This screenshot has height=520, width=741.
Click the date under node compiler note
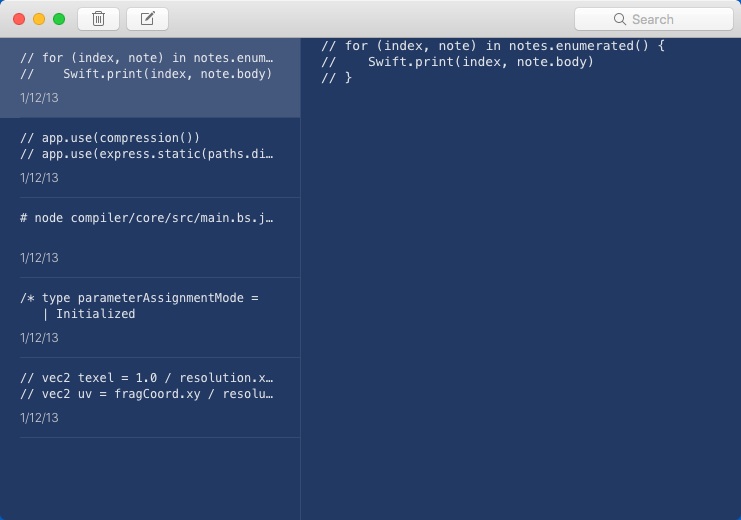(39, 258)
